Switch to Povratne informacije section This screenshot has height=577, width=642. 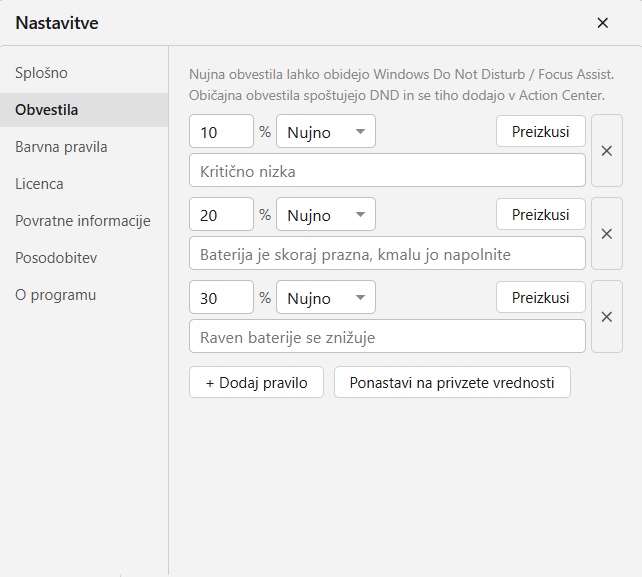pos(84,221)
